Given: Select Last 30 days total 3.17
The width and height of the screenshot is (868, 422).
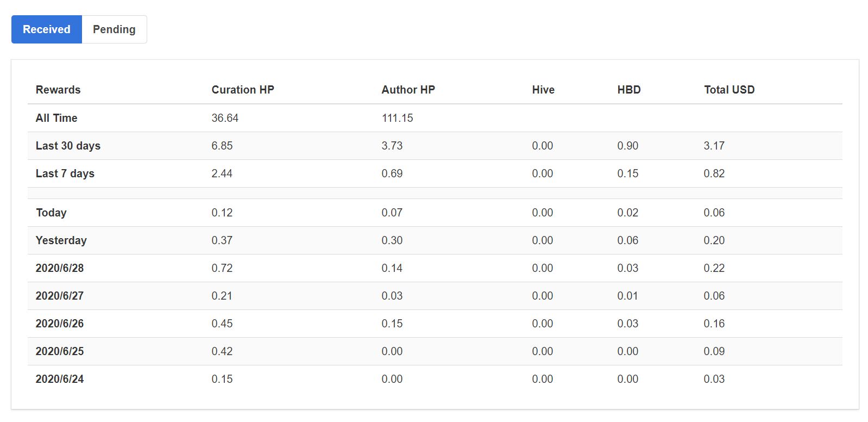Looking at the screenshot, I should [714, 146].
